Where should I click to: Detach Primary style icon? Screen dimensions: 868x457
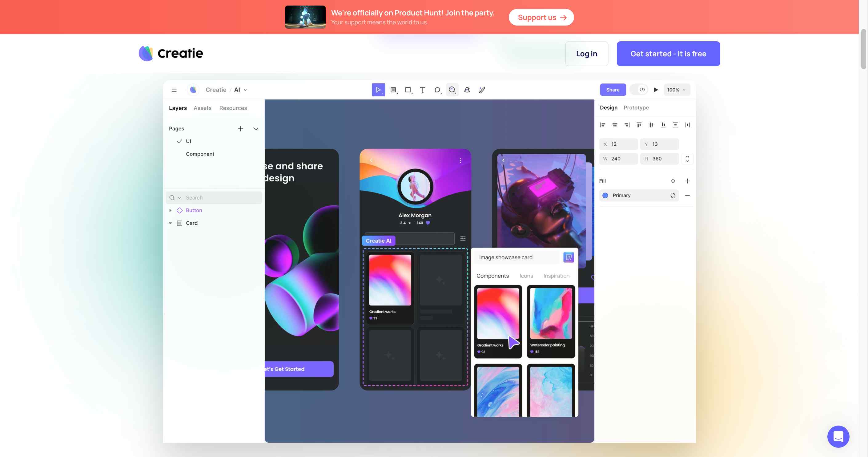pos(673,196)
